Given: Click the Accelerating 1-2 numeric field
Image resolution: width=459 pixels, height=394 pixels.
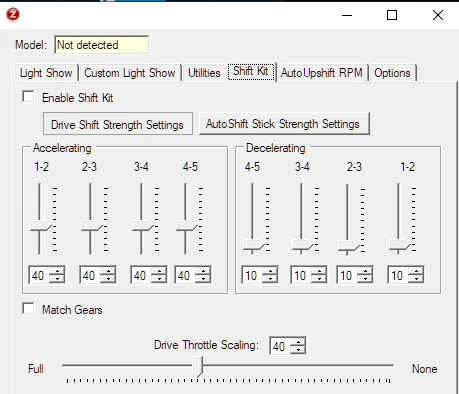Looking at the screenshot, I should 39,275.
